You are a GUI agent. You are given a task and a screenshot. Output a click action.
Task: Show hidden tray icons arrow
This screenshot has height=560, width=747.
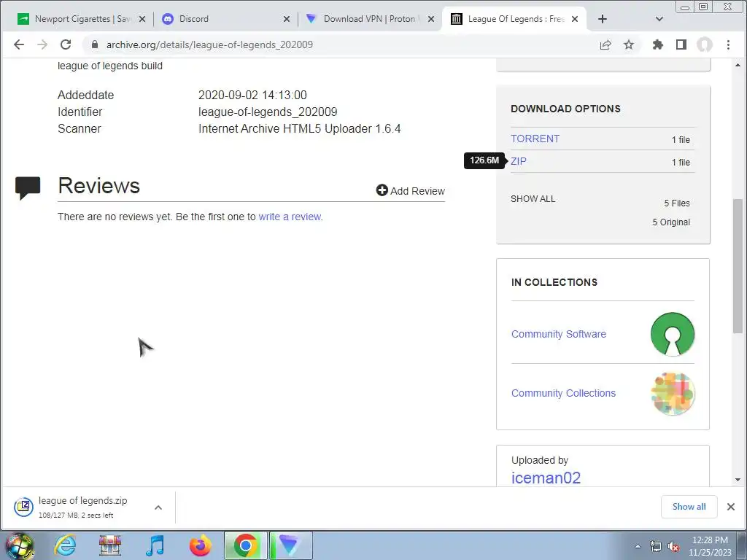click(x=638, y=546)
